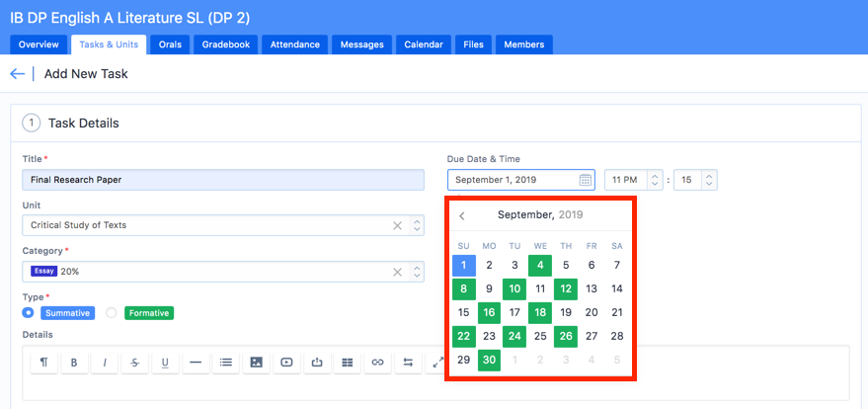Screen dimensions: 868x409
Task: Apply italic formatting in Details editor
Action: pyautogui.click(x=104, y=363)
